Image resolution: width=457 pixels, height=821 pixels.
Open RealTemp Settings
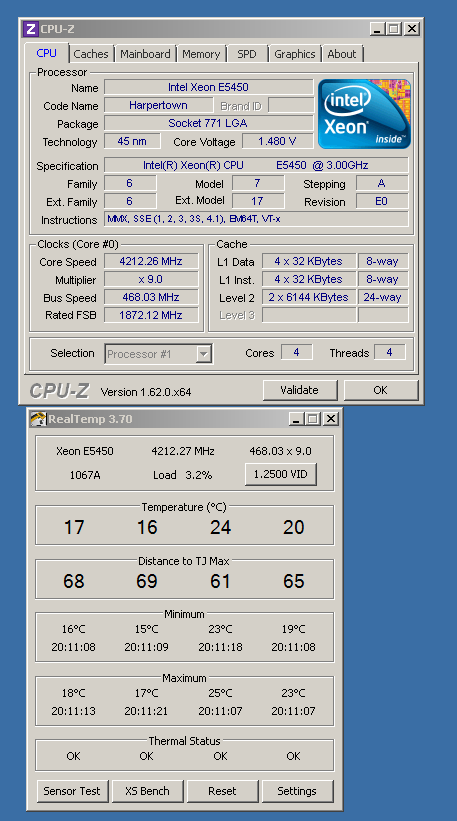point(297,791)
